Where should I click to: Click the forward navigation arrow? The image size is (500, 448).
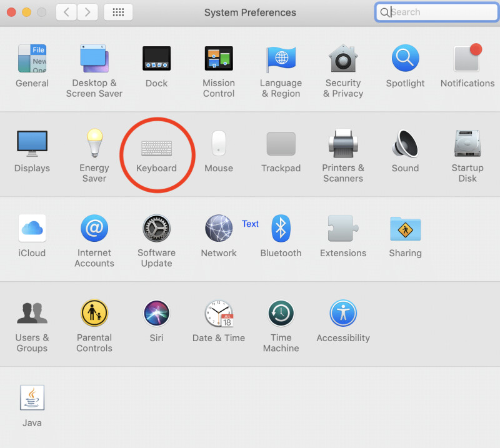tap(87, 12)
